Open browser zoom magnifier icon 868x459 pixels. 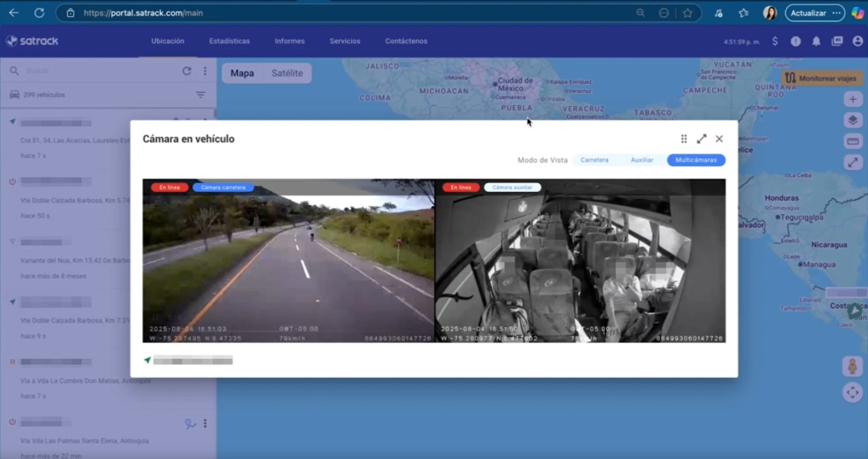point(641,13)
